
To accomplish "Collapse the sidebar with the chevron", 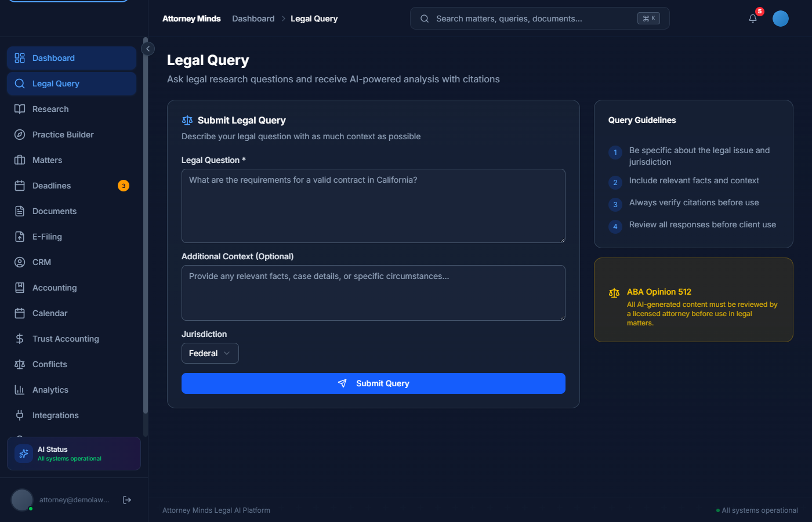I will [148, 49].
